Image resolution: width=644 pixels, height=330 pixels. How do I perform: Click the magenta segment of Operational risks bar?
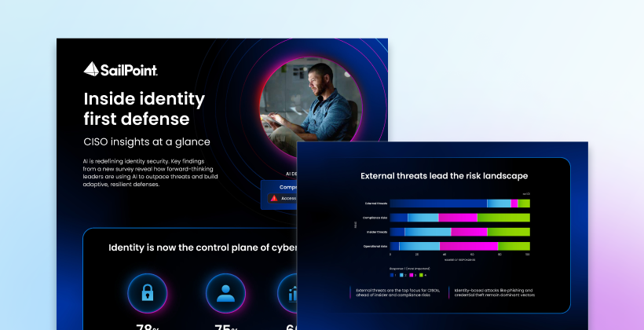pyautogui.click(x=469, y=246)
